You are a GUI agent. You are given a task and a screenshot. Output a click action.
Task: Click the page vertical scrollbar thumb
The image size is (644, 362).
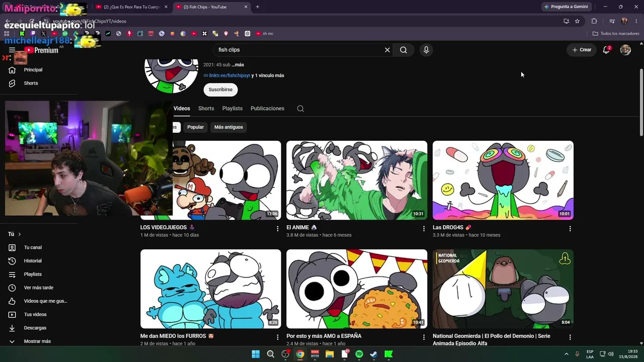[641, 102]
